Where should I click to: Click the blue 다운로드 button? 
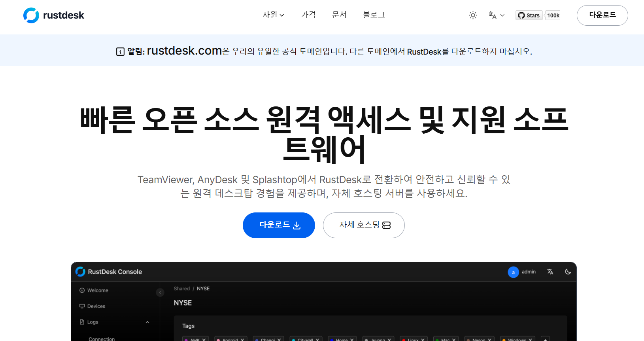(279, 225)
